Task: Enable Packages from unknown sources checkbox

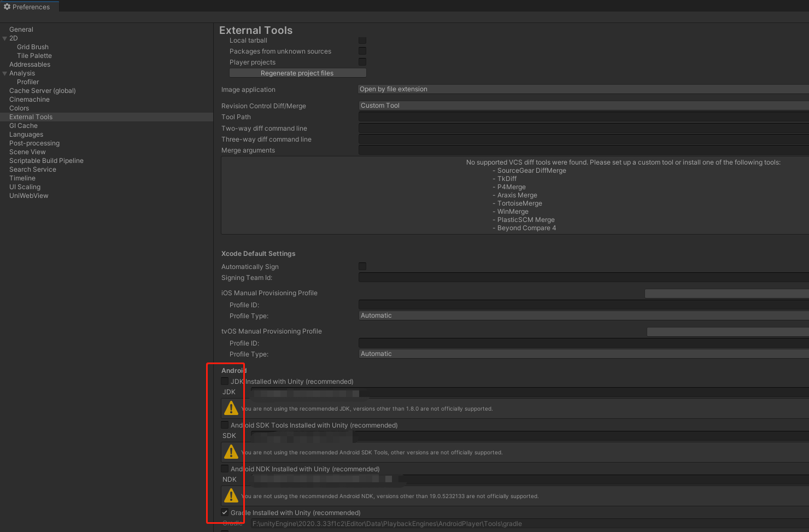Action: (x=362, y=51)
